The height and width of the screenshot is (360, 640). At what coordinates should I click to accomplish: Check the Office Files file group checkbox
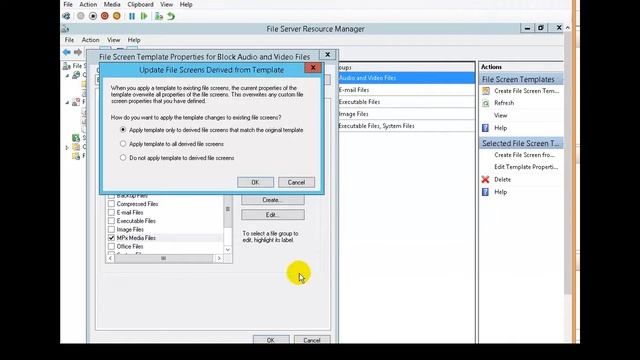pyautogui.click(x=111, y=247)
